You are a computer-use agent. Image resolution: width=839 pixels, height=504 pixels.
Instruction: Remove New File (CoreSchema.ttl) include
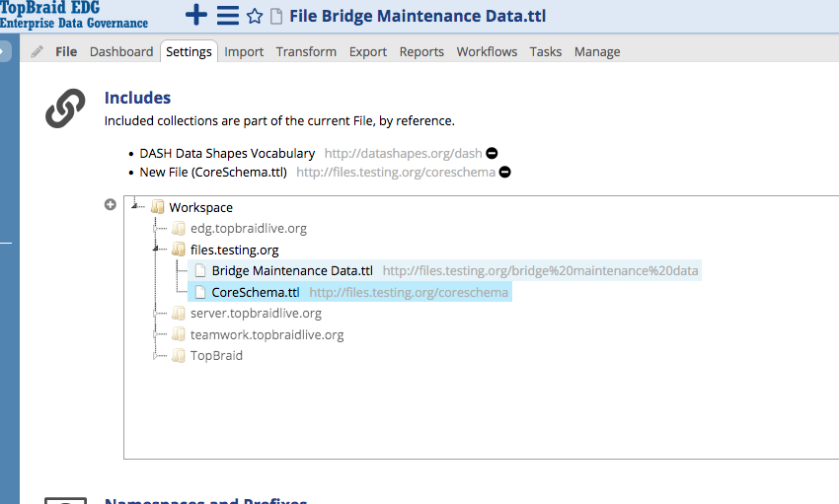(504, 172)
